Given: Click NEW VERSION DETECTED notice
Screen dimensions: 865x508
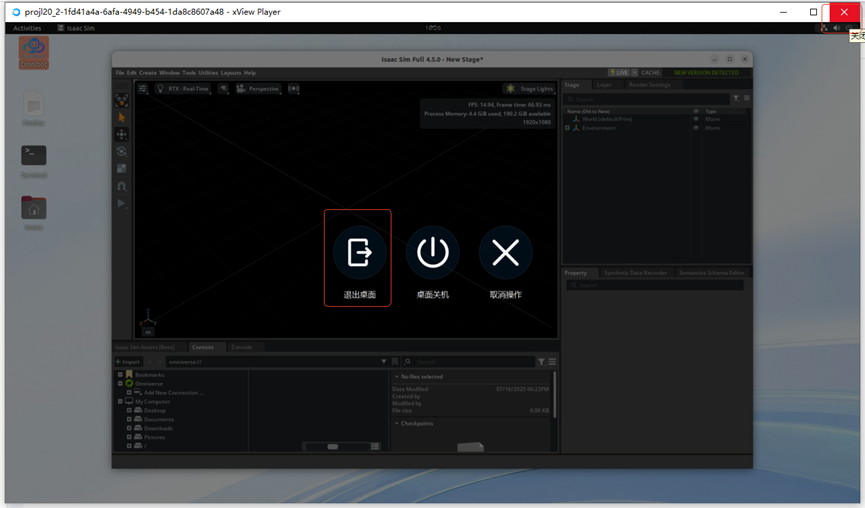Looking at the screenshot, I should [x=706, y=73].
